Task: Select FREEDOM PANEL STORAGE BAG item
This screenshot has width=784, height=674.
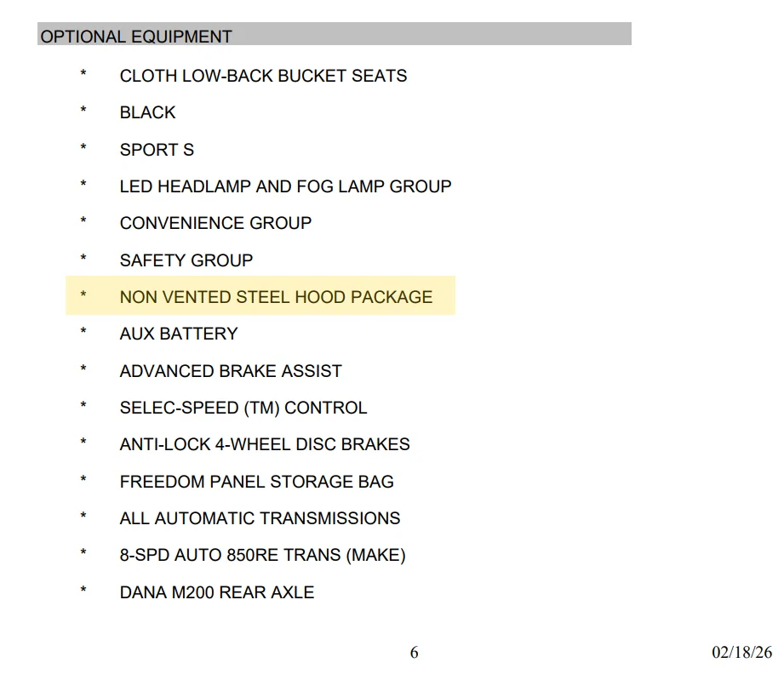Action: tap(256, 482)
